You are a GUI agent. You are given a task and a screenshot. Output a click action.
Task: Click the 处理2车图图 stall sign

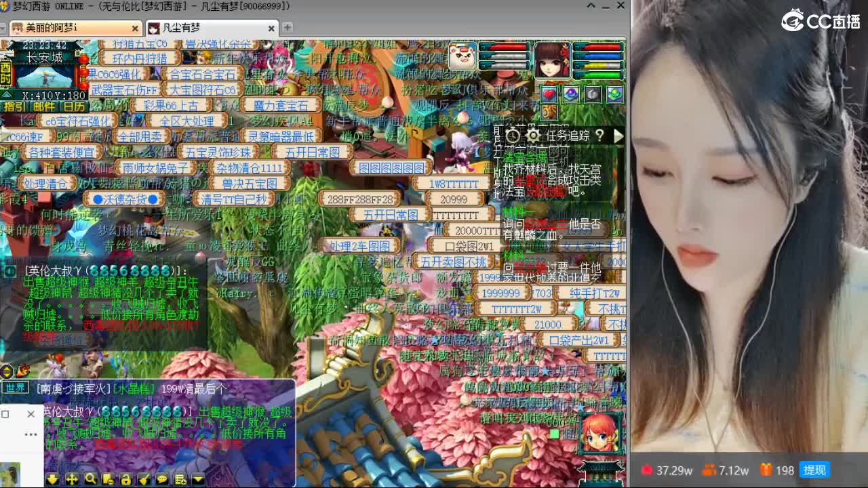359,246
